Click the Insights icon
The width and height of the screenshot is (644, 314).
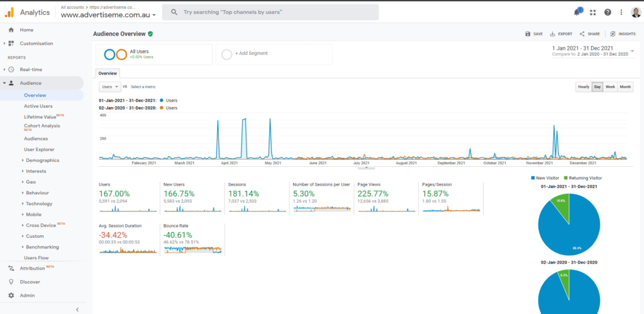[613, 34]
